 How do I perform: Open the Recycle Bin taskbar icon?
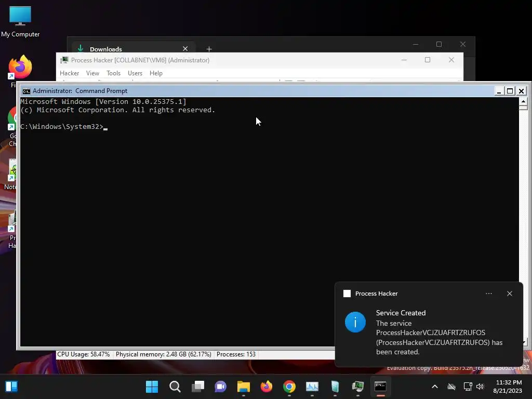335,387
